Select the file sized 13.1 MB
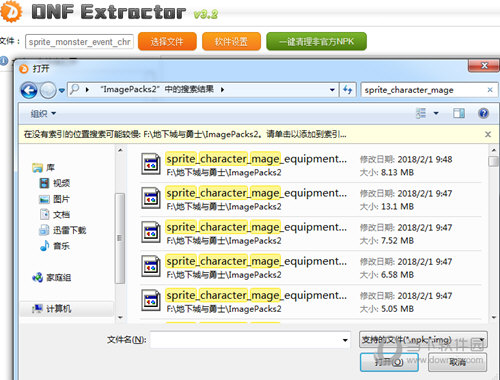Image resolution: width=500 pixels, height=380 pixels. tap(311, 199)
